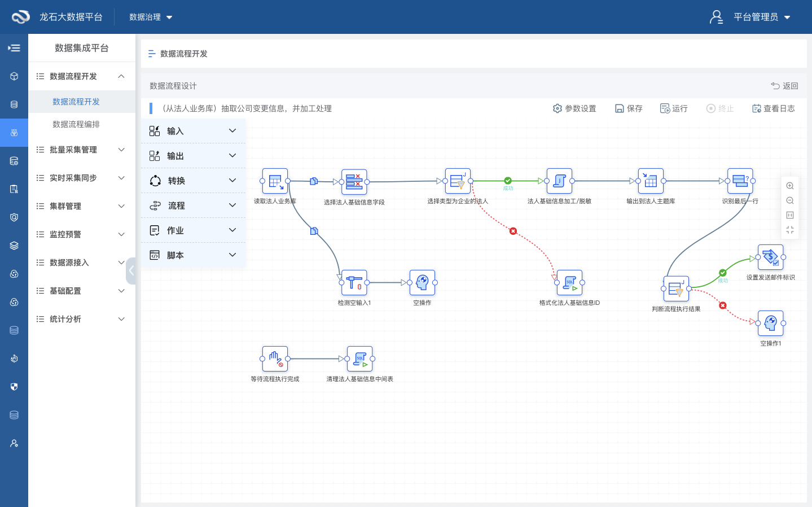Click the 读取法人业务库 node icon
Screen dimensions: 812x507
(x=275, y=181)
